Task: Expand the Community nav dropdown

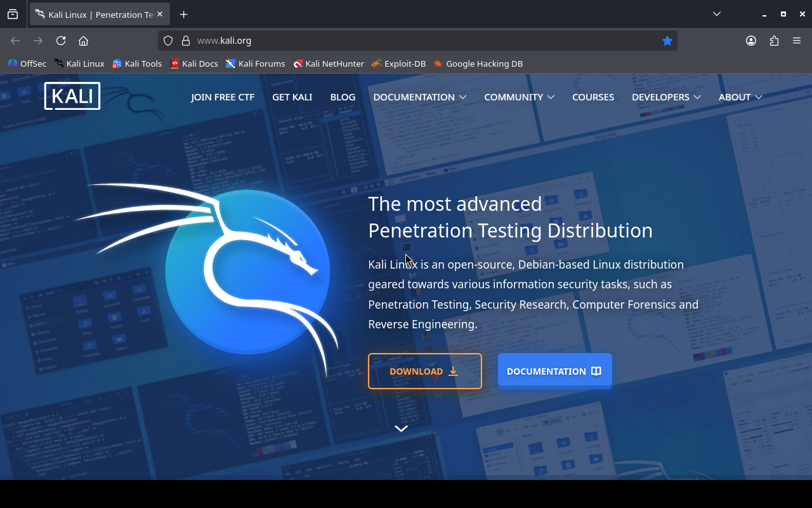Action: click(519, 97)
